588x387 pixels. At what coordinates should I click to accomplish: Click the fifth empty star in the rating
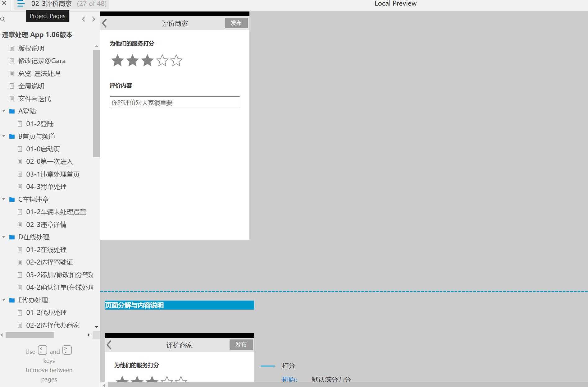pos(176,61)
